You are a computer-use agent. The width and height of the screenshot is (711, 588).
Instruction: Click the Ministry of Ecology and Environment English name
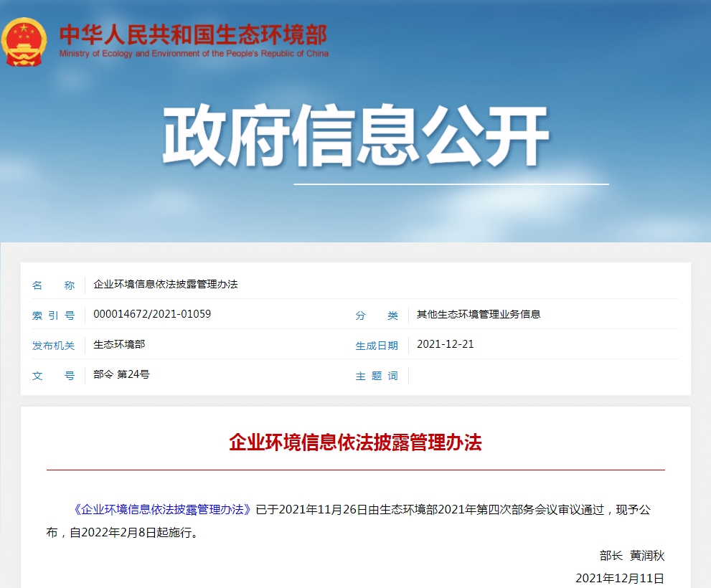(x=194, y=54)
